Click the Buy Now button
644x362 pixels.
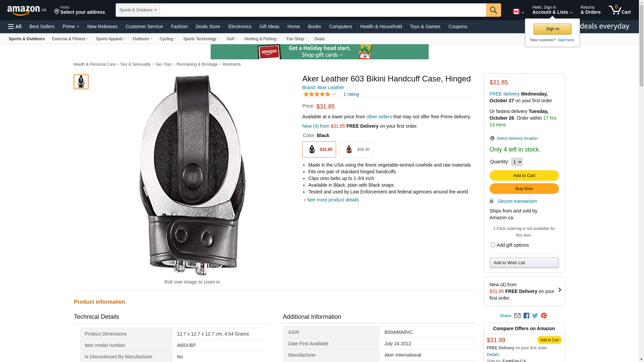click(524, 189)
